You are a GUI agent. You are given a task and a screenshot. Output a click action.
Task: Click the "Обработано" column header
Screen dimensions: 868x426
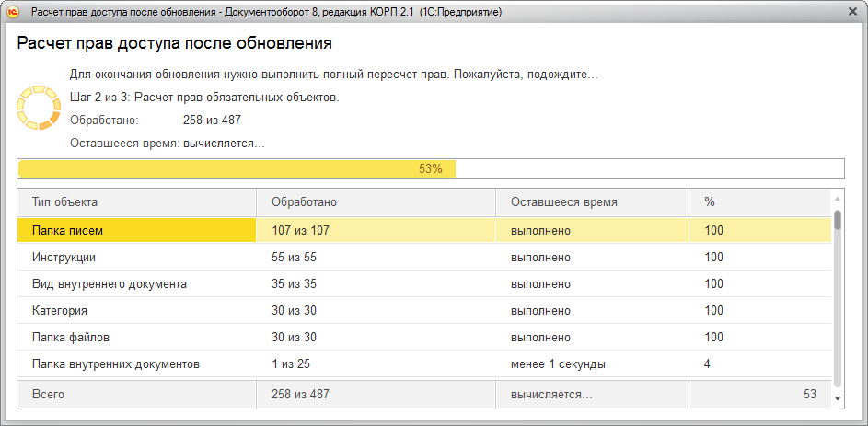(376, 202)
